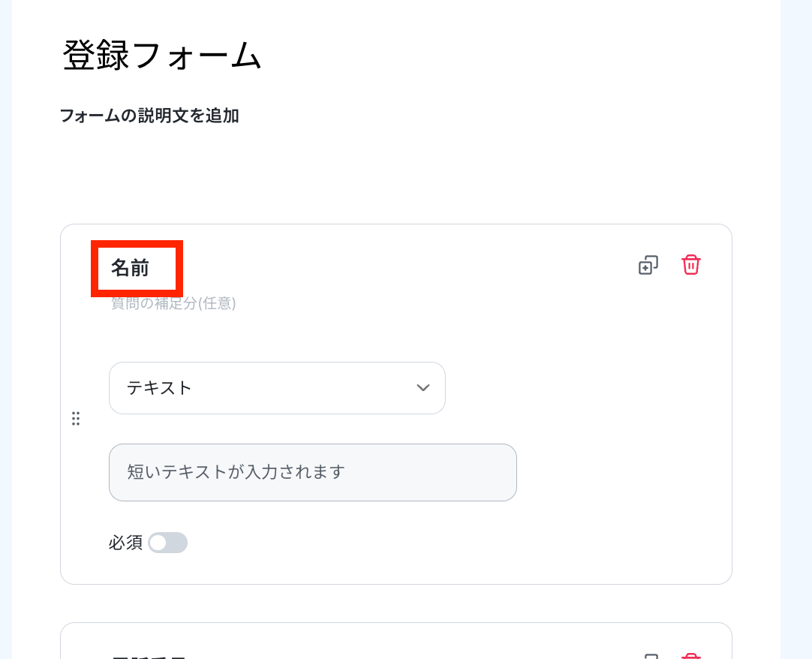Click top border of second question card

396,623
